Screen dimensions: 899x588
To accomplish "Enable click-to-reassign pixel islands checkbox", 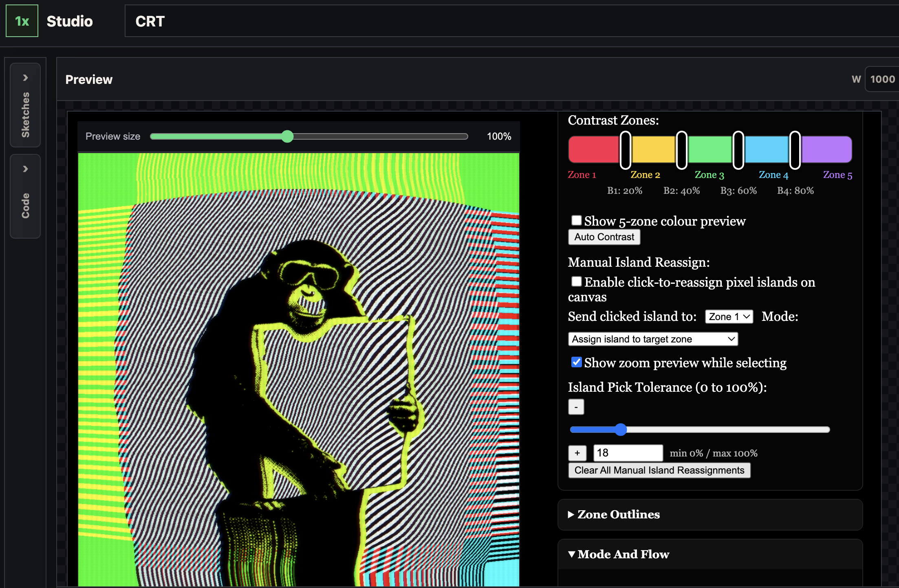I will pyautogui.click(x=576, y=281).
